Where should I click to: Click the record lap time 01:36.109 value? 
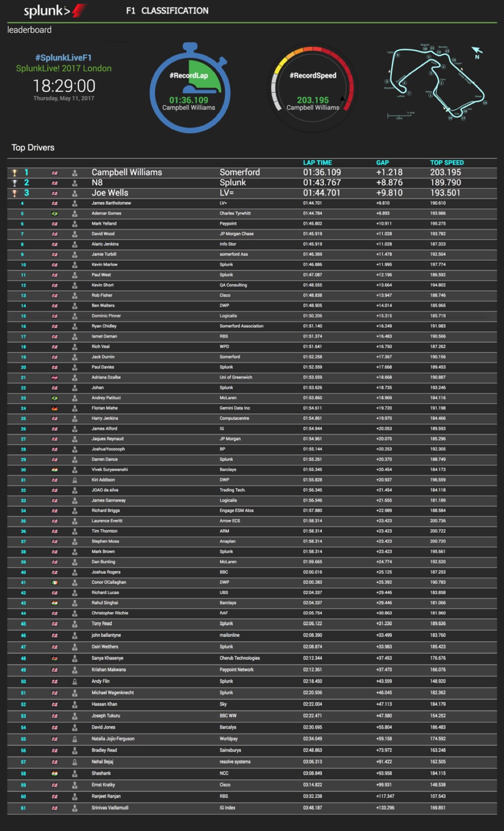pyautogui.click(x=189, y=100)
